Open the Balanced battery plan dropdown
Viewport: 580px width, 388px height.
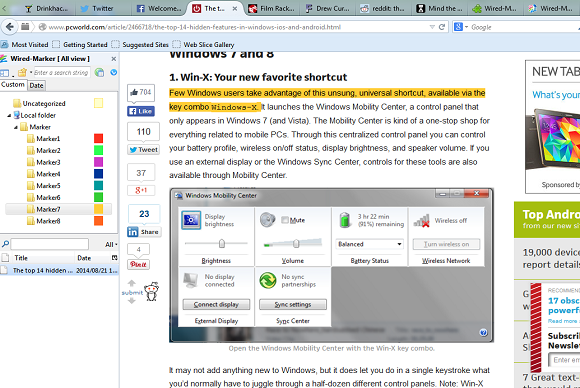pos(369,244)
